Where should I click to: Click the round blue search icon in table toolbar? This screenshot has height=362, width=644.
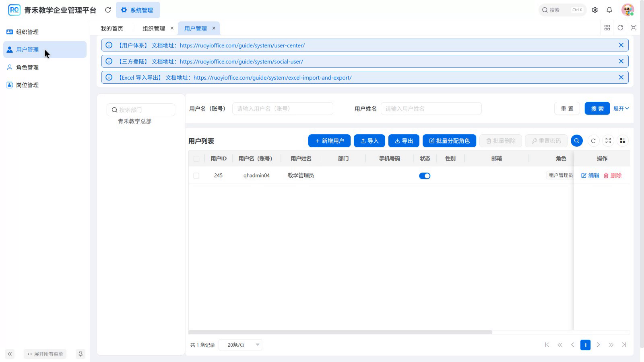[577, 141]
